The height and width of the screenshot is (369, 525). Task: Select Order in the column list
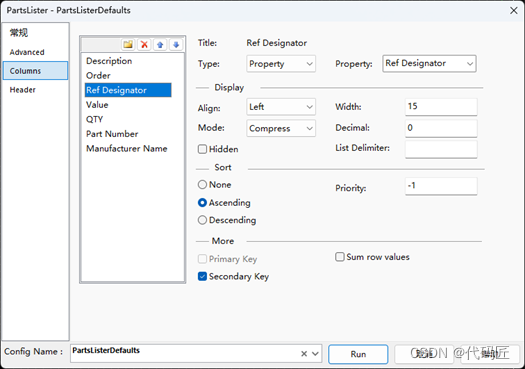pos(98,76)
